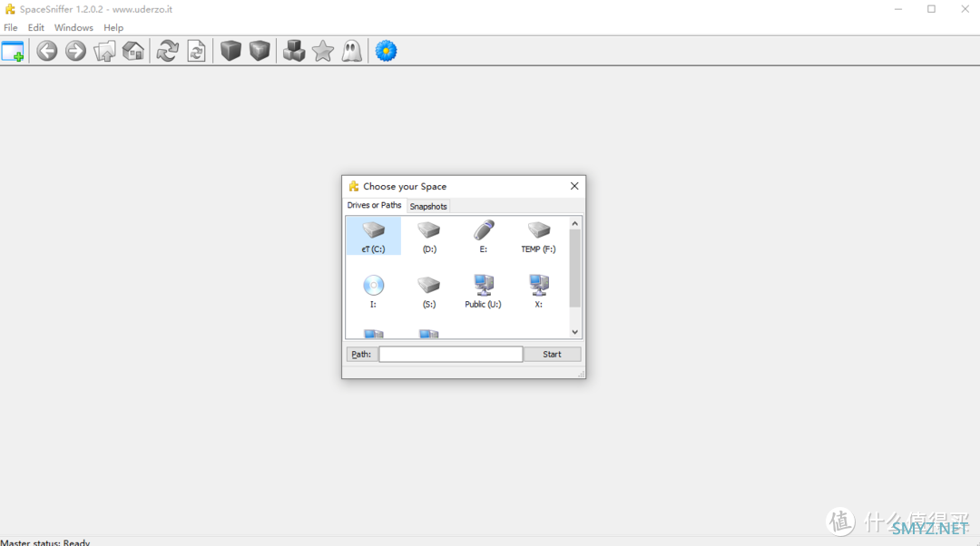Click the Start button
Viewport: 980px width, 546px height.
(x=552, y=355)
